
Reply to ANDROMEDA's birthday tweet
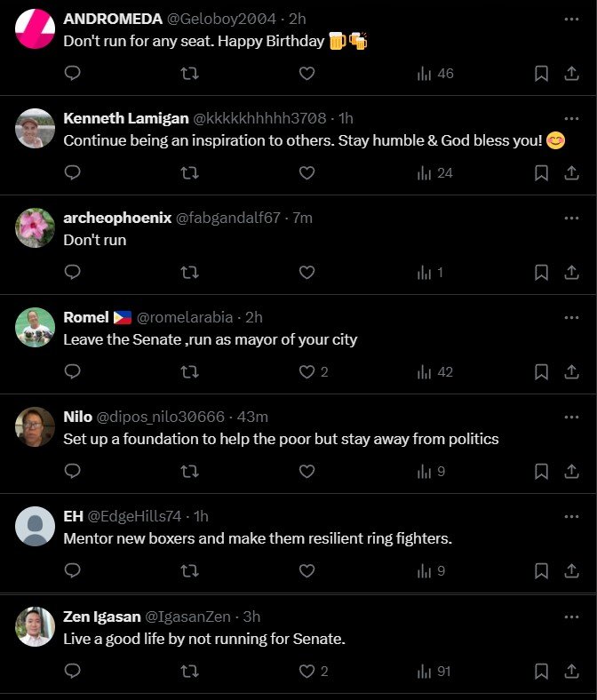coord(73,74)
